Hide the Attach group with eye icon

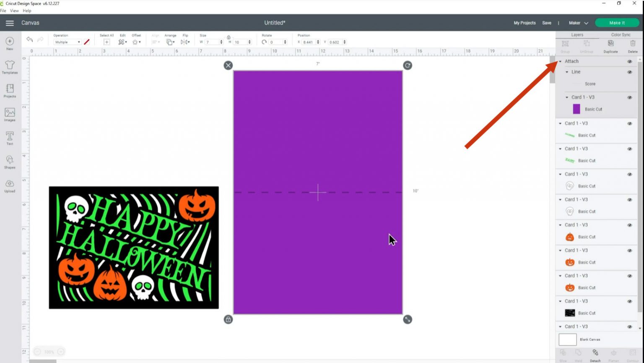click(x=629, y=61)
